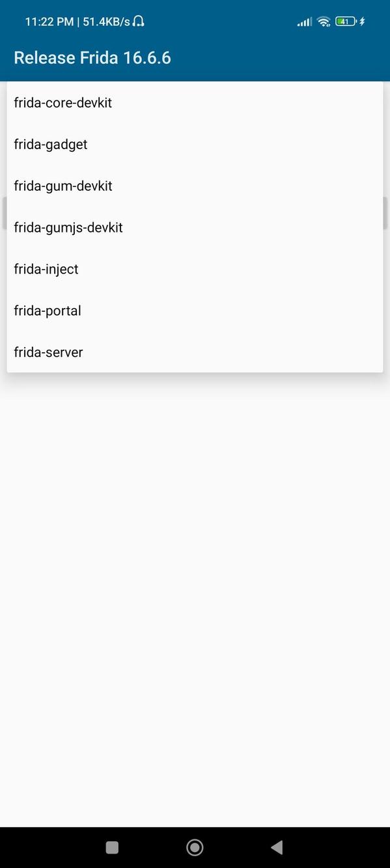Image resolution: width=390 pixels, height=868 pixels.
Task: Tap the battery indicator showing 41 percent
Action: tap(345, 21)
